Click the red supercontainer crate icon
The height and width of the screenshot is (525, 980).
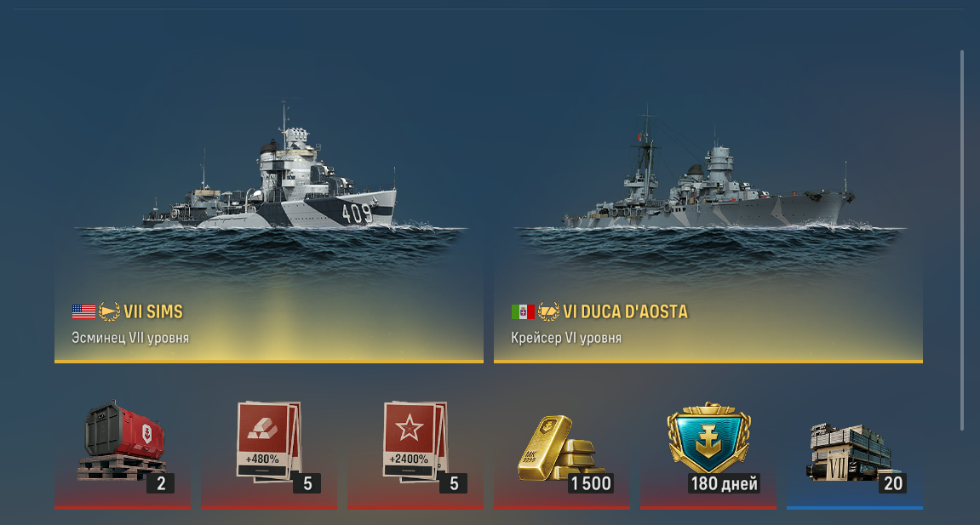pyautogui.click(x=123, y=442)
